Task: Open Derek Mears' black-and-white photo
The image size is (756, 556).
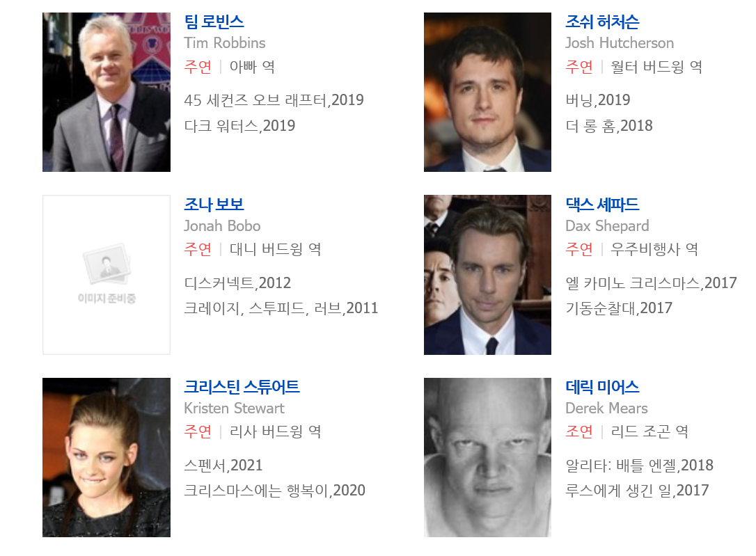Action: pyautogui.click(x=487, y=457)
